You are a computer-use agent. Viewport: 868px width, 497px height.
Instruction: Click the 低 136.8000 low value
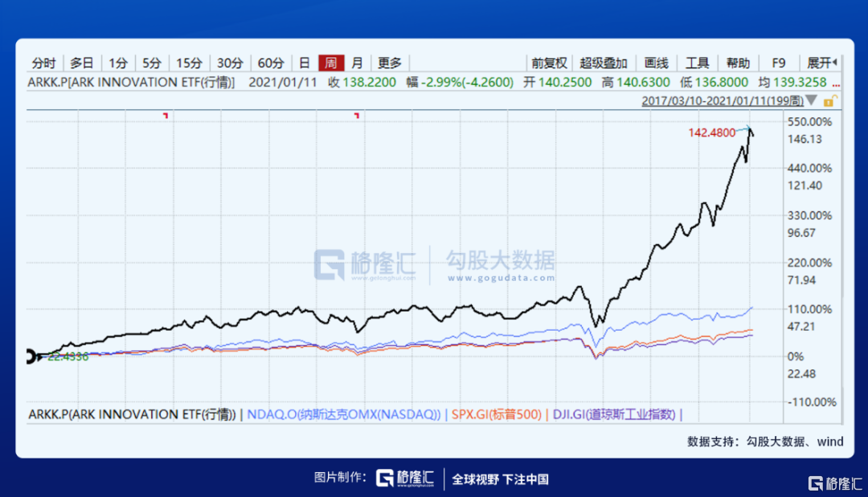pos(714,83)
